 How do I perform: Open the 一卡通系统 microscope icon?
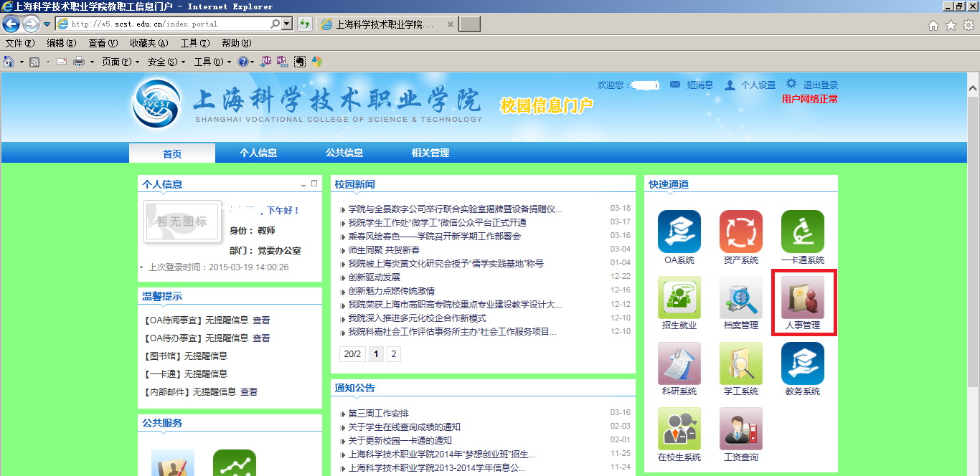(802, 232)
